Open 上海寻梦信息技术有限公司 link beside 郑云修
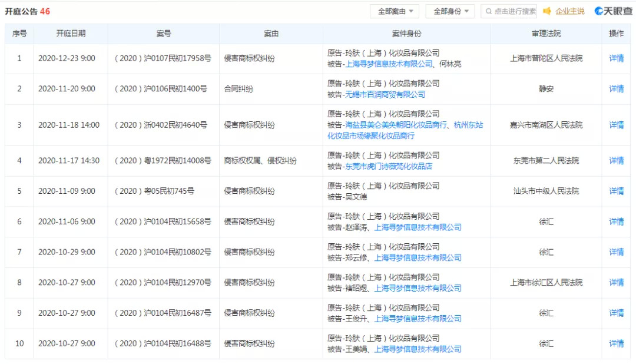This screenshot has width=636, height=364. click(418, 258)
